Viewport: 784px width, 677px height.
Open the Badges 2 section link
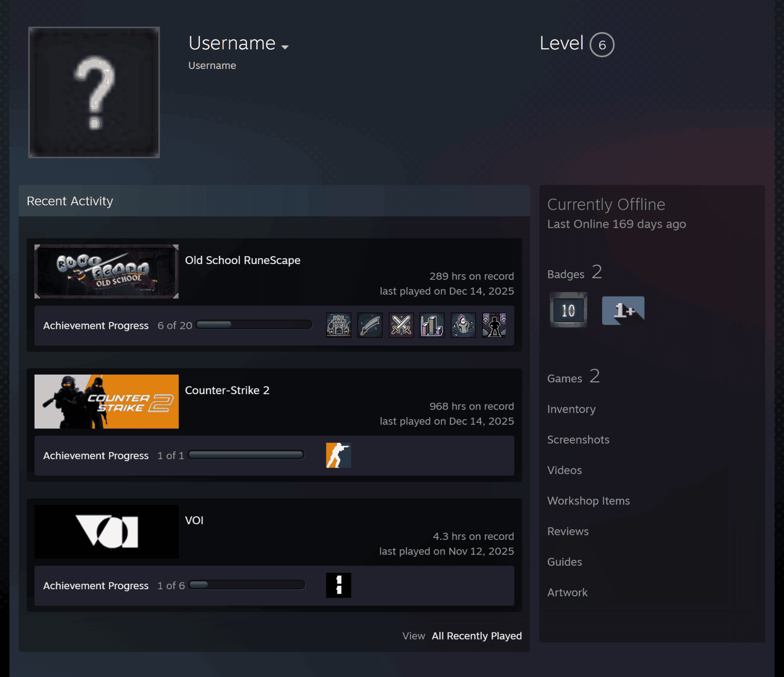[575, 273]
